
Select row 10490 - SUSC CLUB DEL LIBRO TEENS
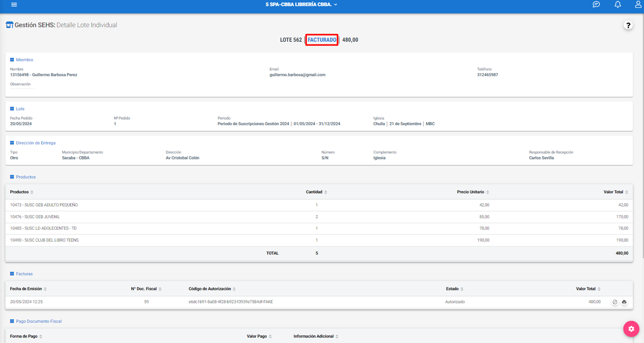click(x=319, y=240)
